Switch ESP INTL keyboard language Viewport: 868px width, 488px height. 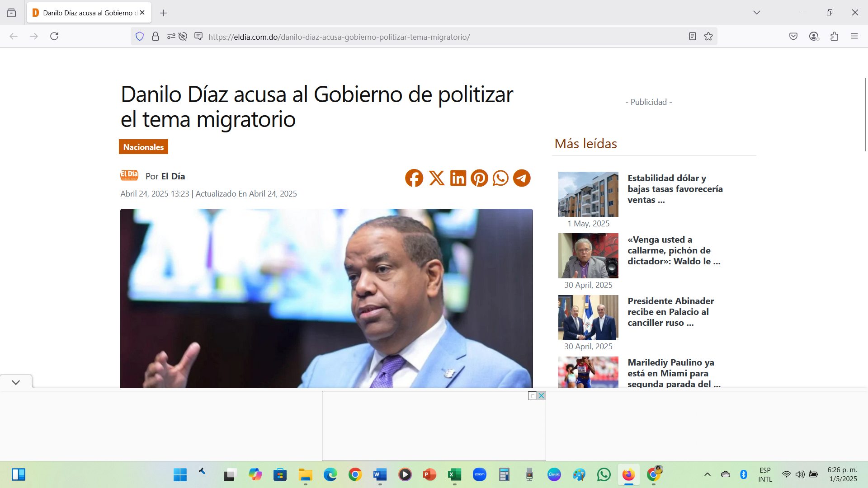tap(765, 474)
